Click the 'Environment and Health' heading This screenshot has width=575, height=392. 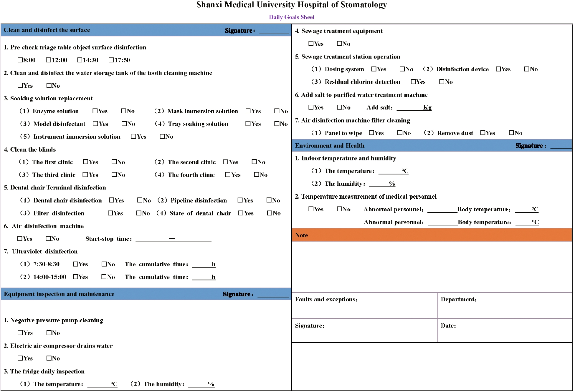(330, 145)
